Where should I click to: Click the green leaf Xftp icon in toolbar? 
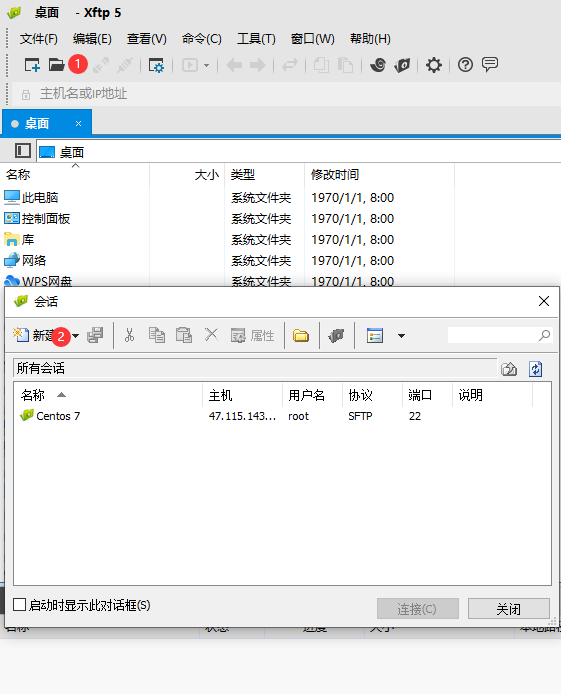point(402,66)
